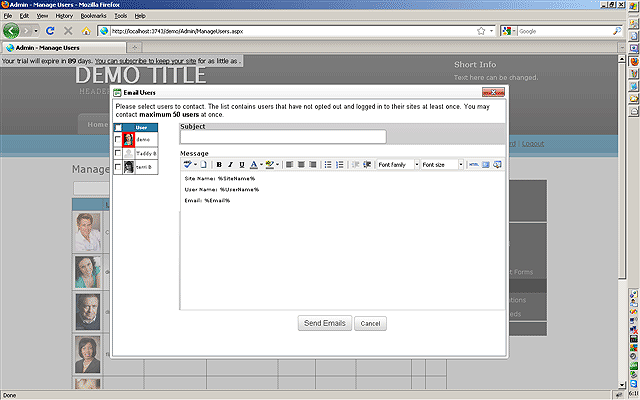Viewport: 640px width, 400px height.
Task: Click the Cancel button in dialog
Action: (369, 323)
